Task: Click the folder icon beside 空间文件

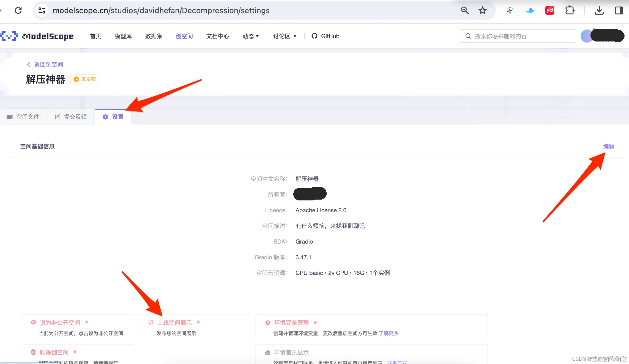Action: click(10, 117)
